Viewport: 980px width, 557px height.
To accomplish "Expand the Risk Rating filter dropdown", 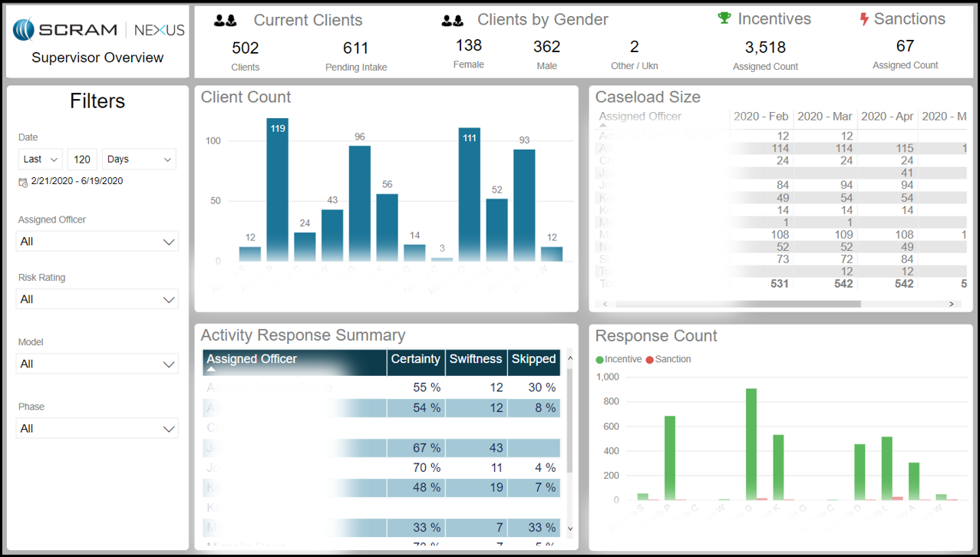I will coord(97,299).
